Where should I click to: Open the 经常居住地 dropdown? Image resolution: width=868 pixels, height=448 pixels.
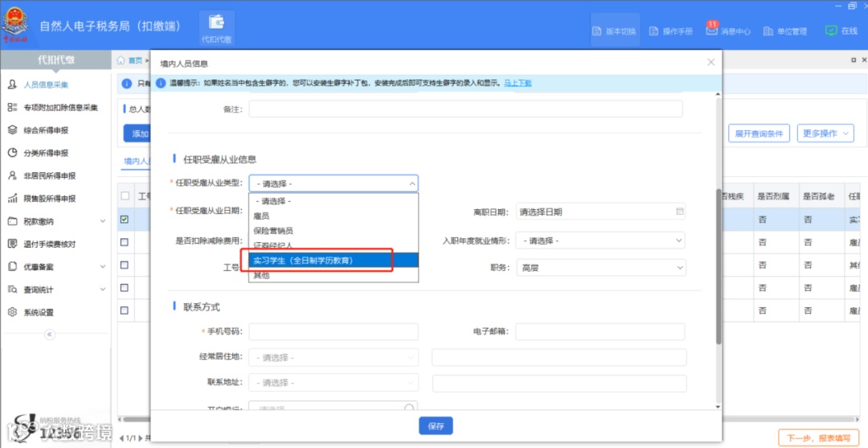click(334, 358)
